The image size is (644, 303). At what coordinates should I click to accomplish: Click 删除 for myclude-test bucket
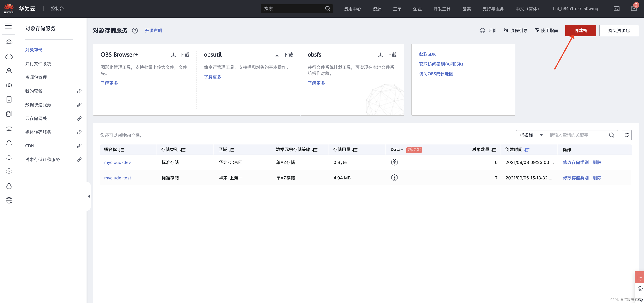(597, 178)
